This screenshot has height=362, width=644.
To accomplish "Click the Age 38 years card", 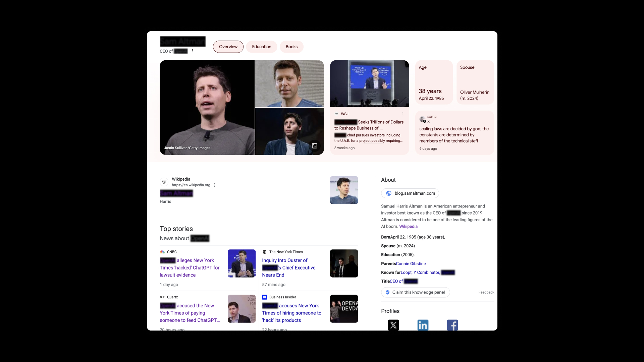I will (x=434, y=82).
